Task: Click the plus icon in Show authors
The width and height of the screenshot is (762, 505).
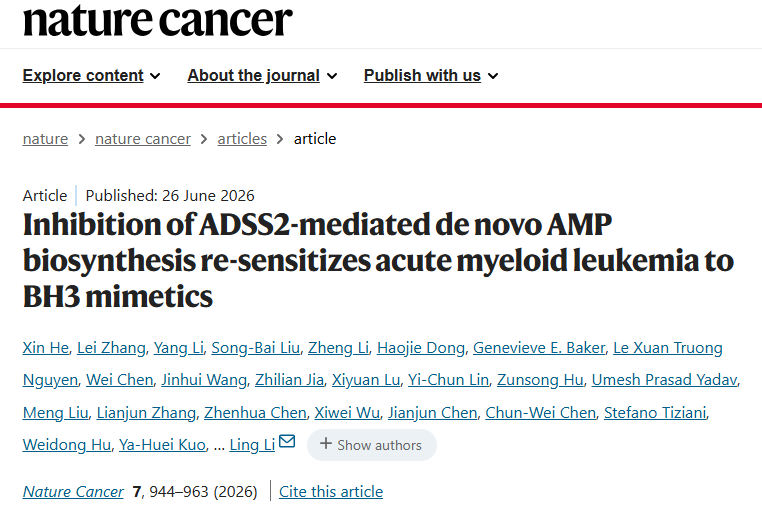Action: click(326, 443)
